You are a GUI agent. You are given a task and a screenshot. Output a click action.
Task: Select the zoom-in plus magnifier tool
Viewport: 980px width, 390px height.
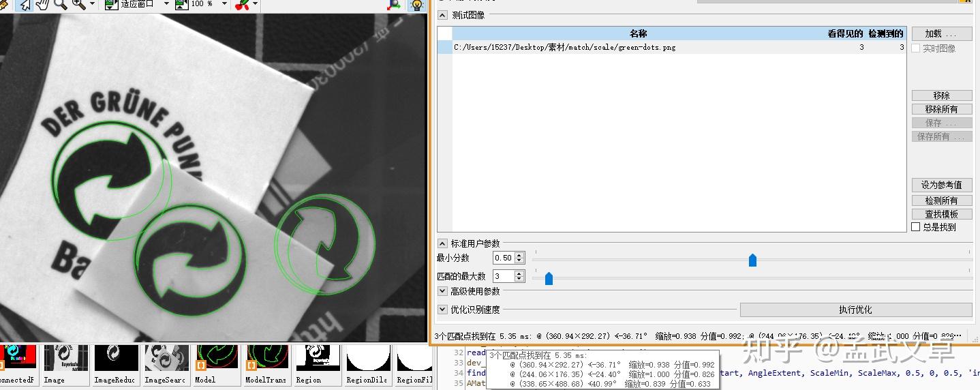point(78,5)
